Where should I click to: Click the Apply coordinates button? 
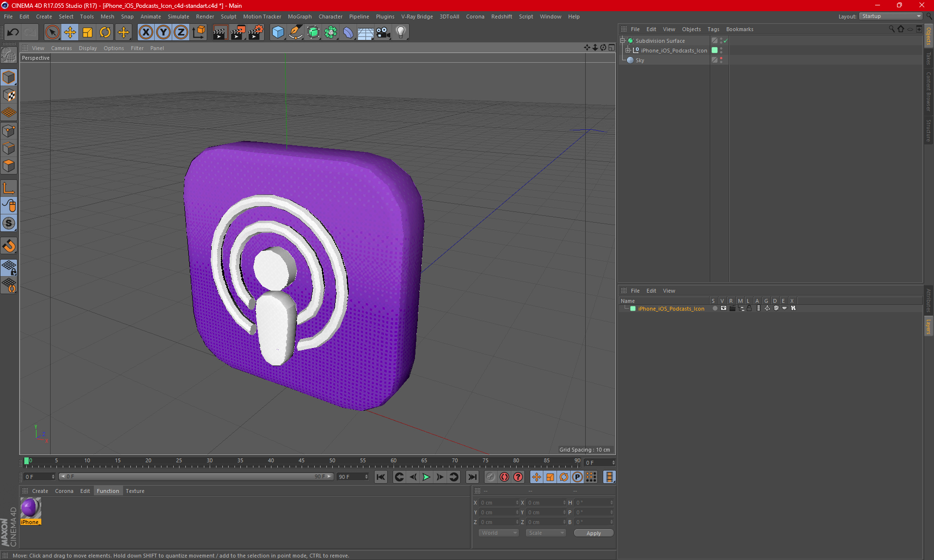593,533
